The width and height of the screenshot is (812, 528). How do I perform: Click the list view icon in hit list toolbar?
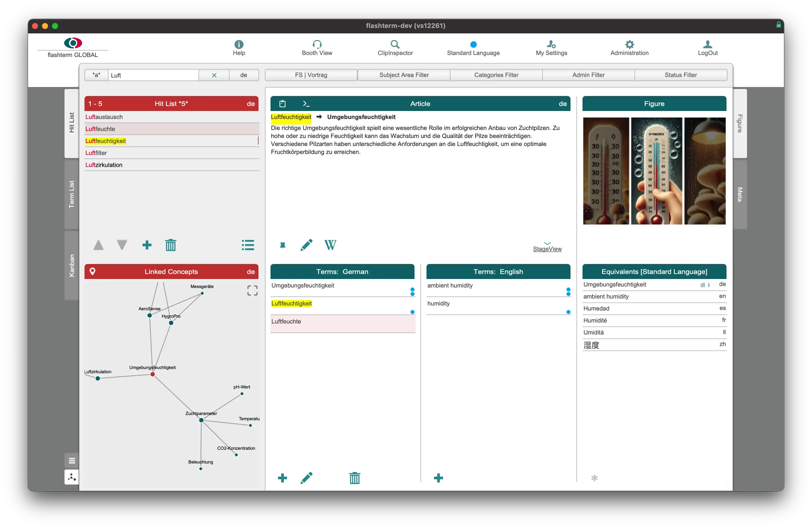[248, 245]
